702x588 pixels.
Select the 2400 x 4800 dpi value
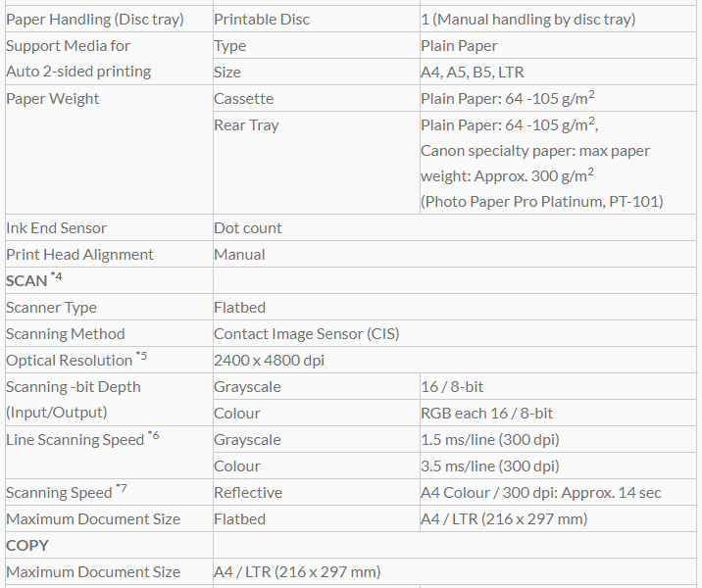(269, 361)
